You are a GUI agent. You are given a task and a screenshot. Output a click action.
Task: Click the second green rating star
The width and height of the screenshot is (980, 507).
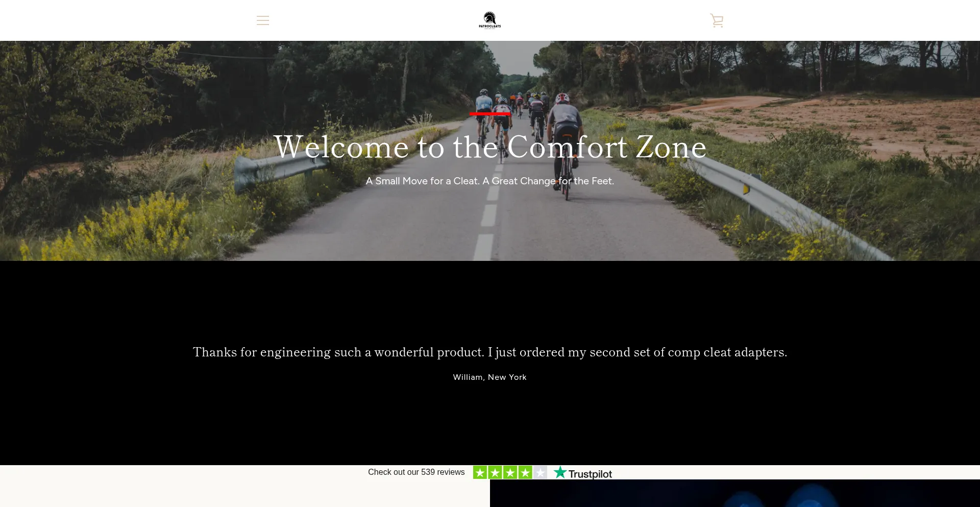[x=495, y=472]
